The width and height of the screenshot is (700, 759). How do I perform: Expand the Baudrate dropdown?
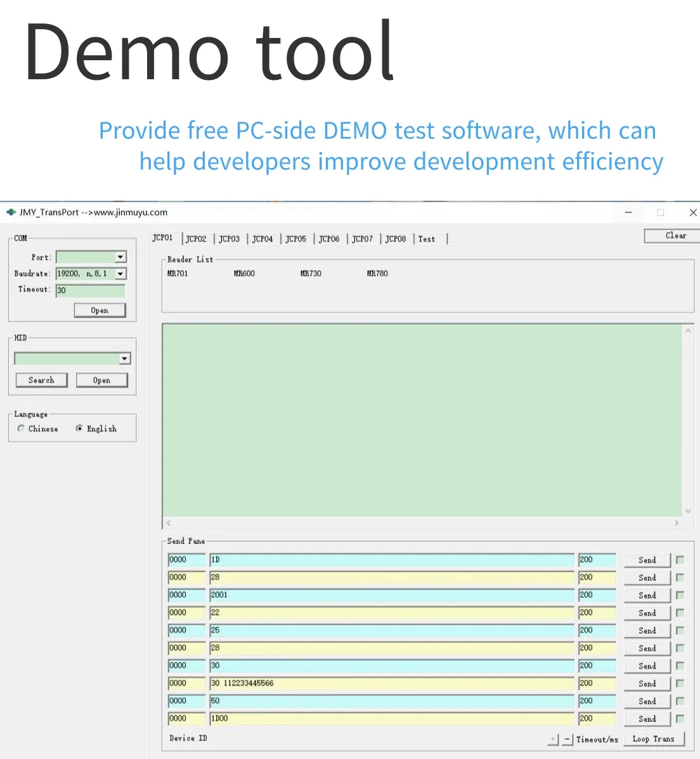click(120, 274)
